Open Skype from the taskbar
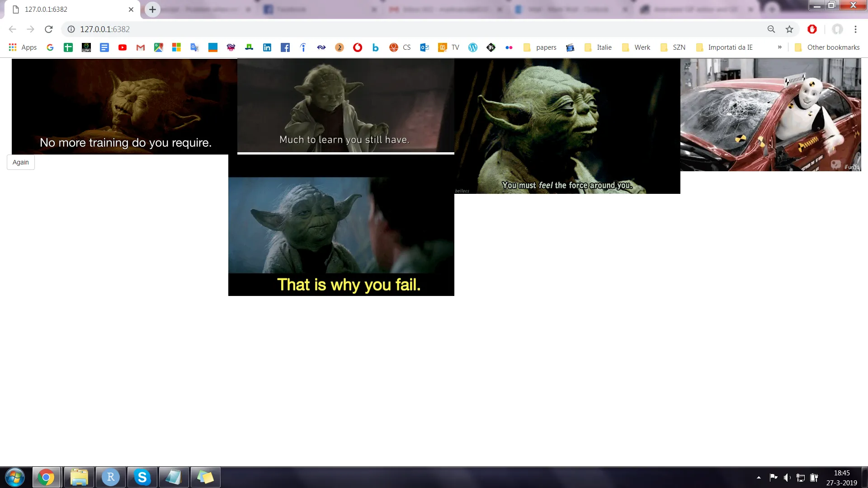This screenshot has height=488, width=868. 142,477
